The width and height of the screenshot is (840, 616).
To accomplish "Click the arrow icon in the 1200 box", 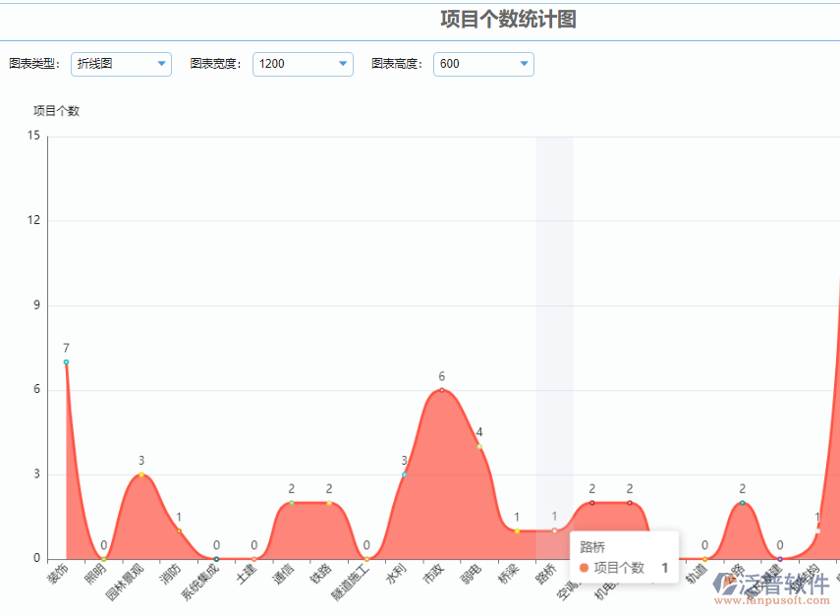I will (343, 64).
